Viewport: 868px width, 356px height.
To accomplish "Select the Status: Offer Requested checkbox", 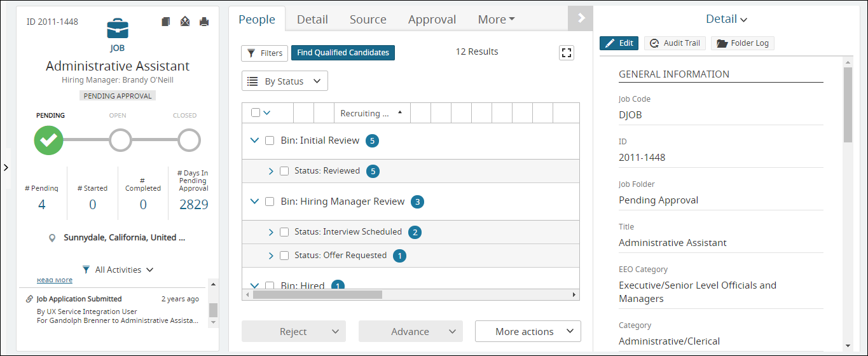I will [x=284, y=256].
